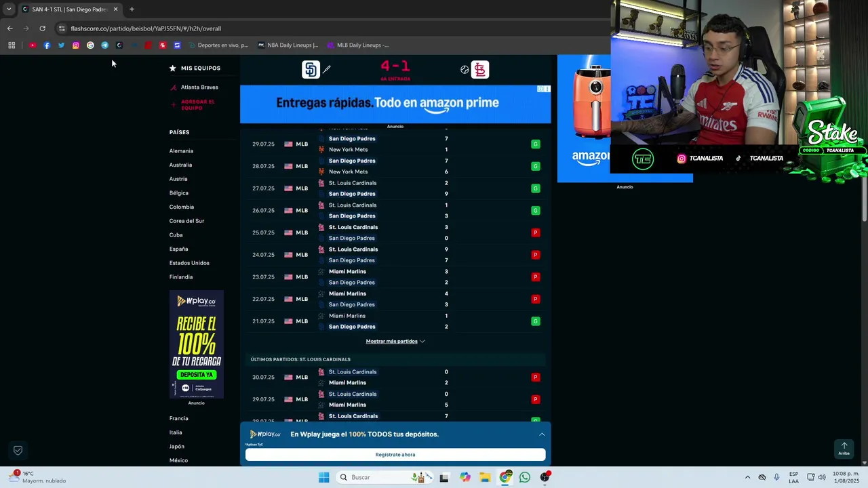
Task: Select Australia in the countries list
Action: pyautogui.click(x=180, y=165)
